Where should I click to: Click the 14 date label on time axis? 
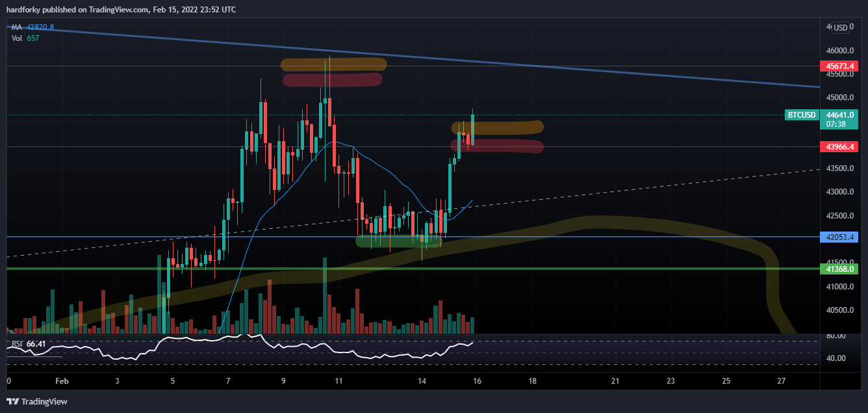click(x=422, y=381)
